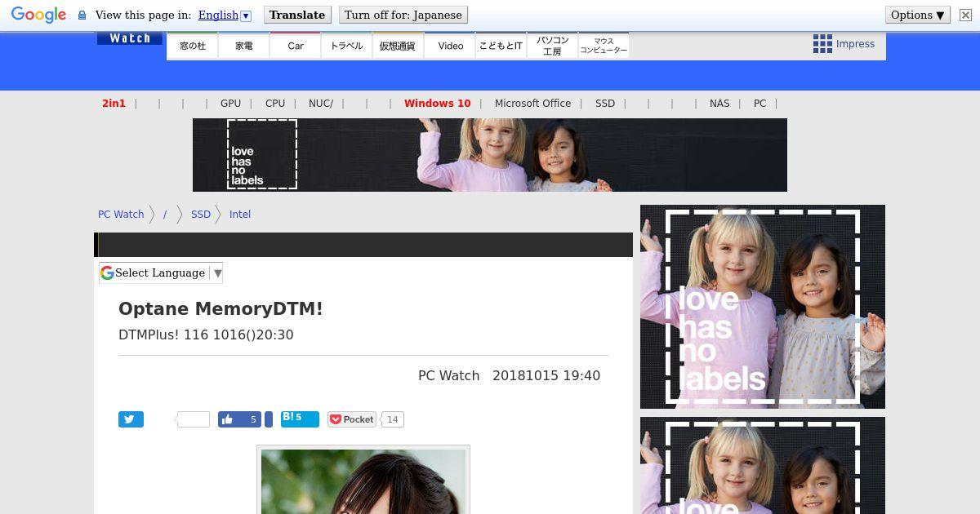Open the Car site tab
The height and width of the screenshot is (514, 980).
(x=296, y=46)
